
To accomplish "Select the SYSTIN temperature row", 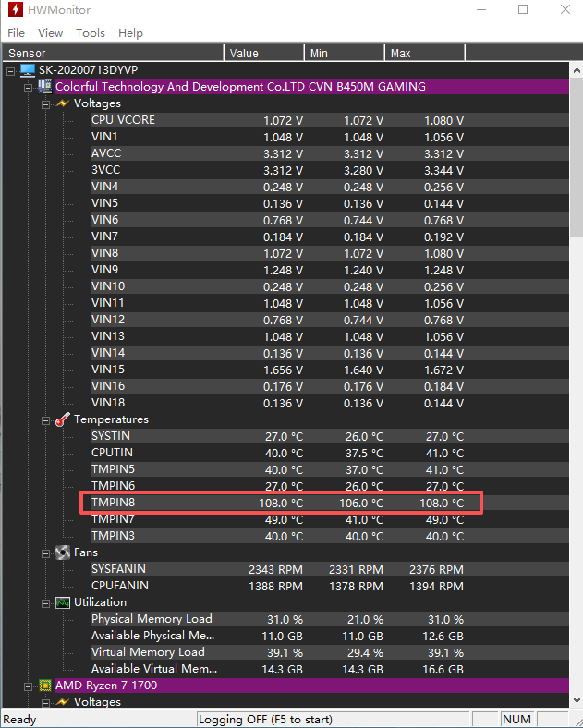I will [x=330, y=436].
